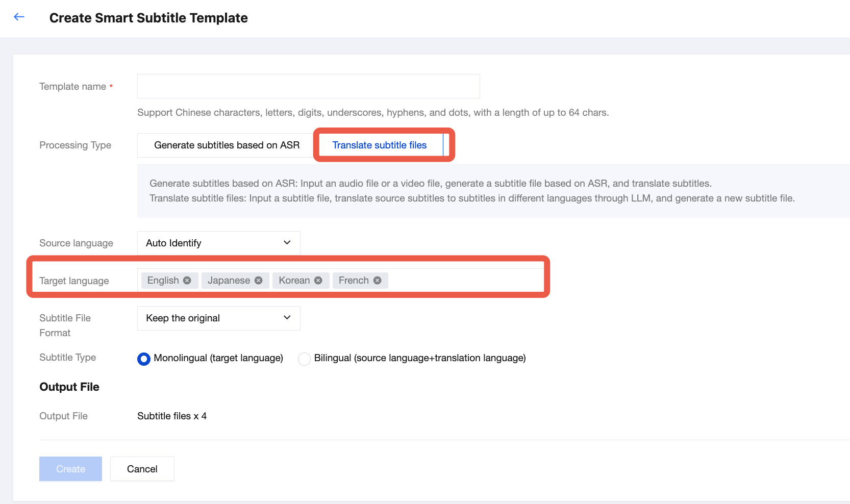Remove the Japanese language tag
Viewport: 850px width, 504px height.
coord(259,281)
